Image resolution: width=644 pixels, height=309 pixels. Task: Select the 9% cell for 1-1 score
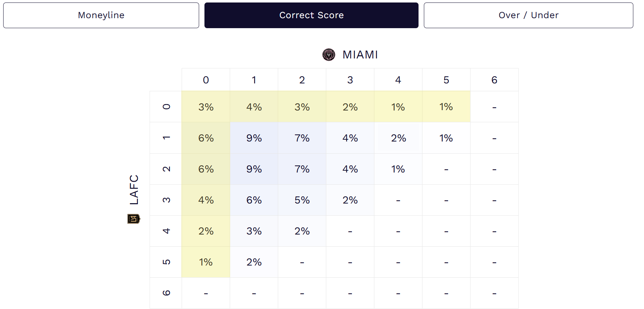[x=254, y=138]
